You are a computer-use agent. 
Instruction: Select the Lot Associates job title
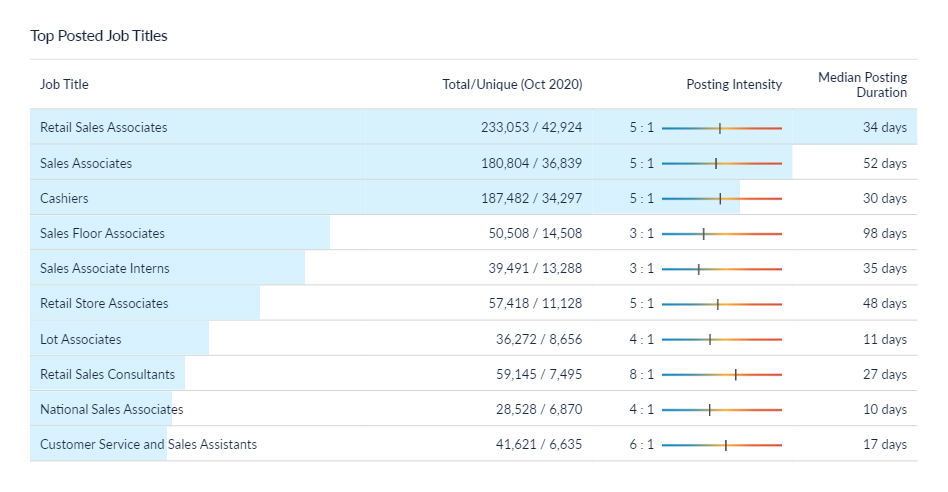tap(80, 339)
